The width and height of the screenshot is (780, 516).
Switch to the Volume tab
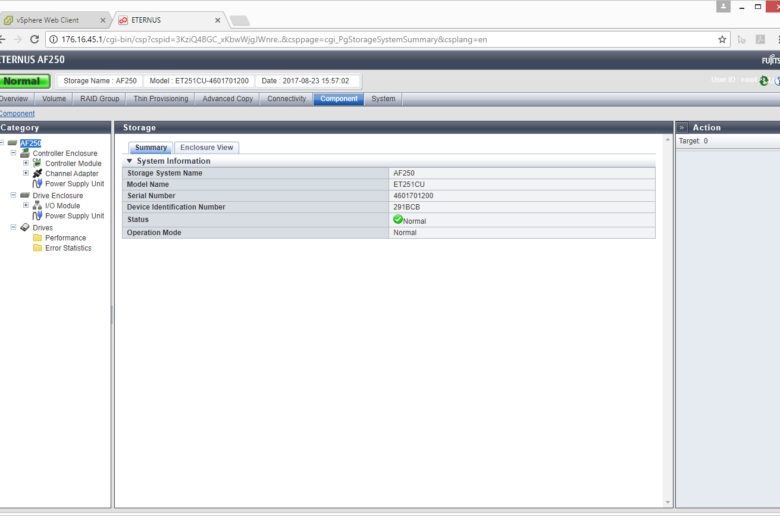(54, 99)
